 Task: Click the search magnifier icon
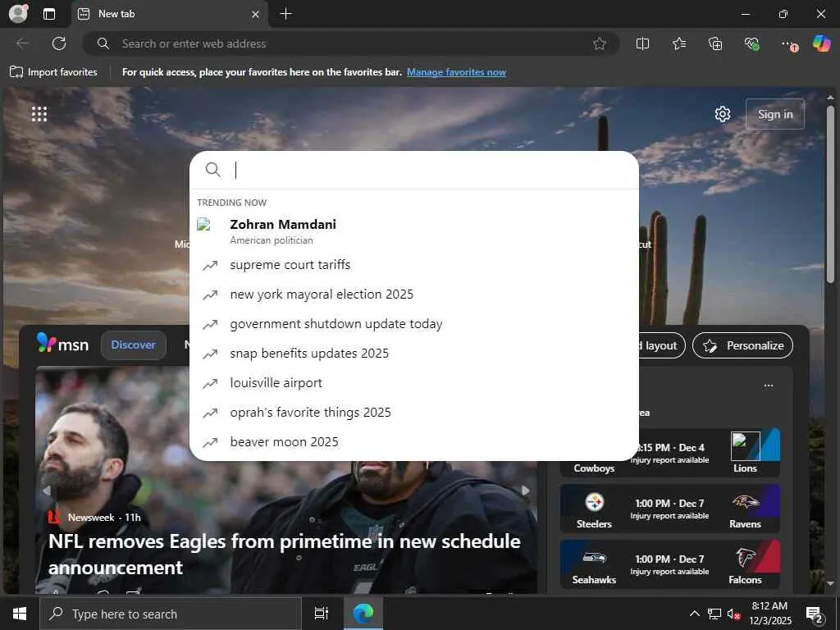[x=212, y=170]
